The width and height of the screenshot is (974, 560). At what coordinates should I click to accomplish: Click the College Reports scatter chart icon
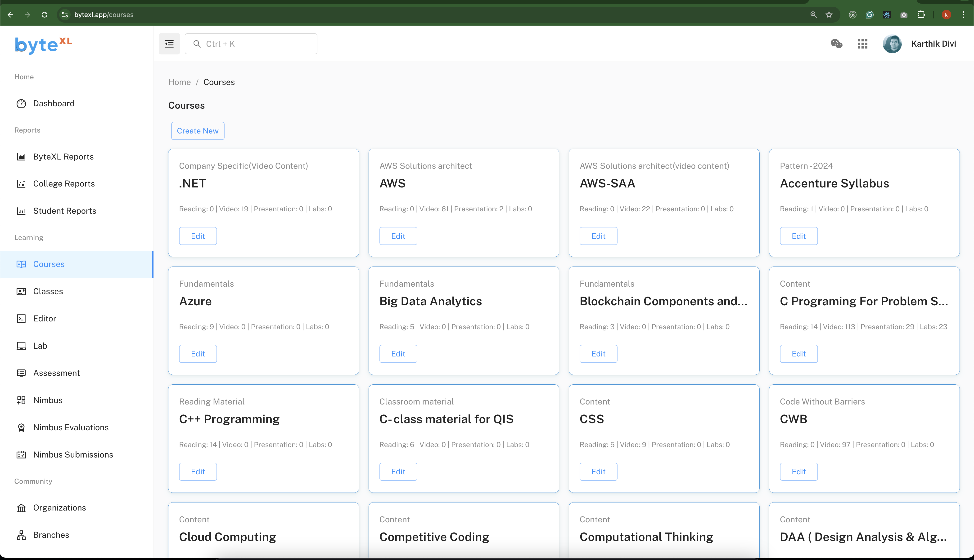(x=21, y=184)
